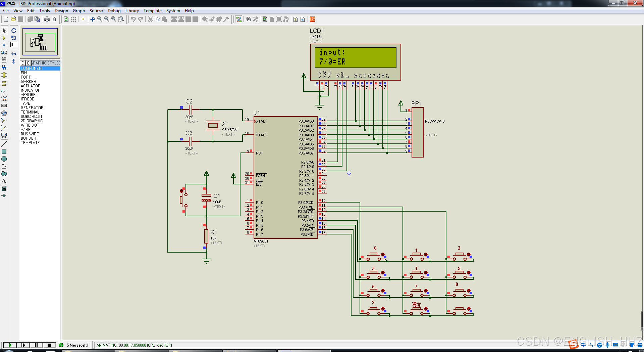This screenshot has width=644, height=352.
Task: Toggle the Wire Autorouter icon
Action: pyautogui.click(x=238, y=19)
